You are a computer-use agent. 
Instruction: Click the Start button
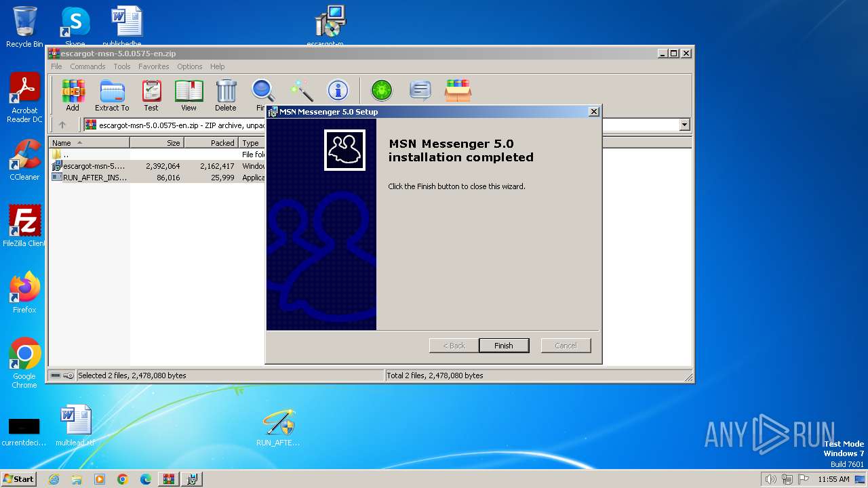[18, 479]
